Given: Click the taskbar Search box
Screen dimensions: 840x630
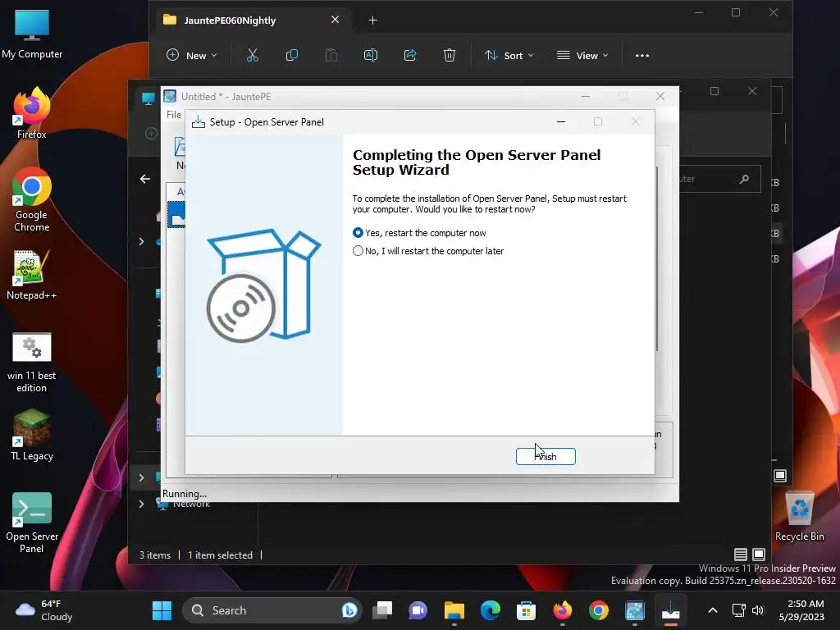Looking at the screenshot, I should pos(272,610).
